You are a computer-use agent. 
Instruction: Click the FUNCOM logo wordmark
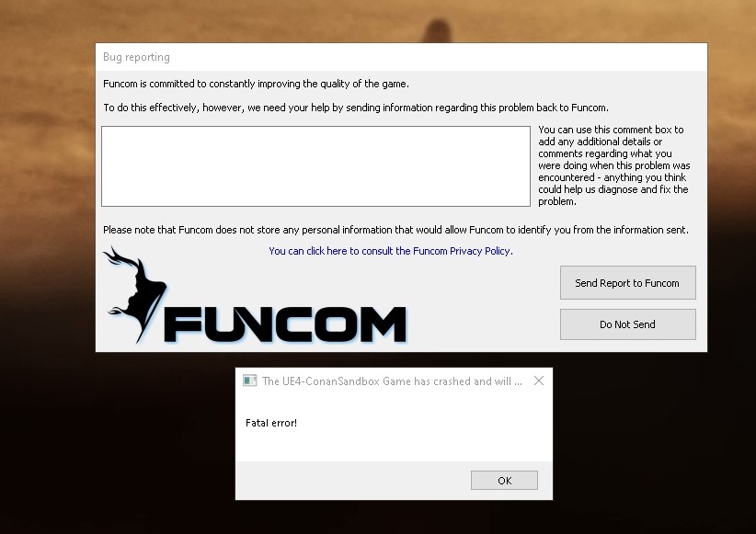[x=285, y=324]
